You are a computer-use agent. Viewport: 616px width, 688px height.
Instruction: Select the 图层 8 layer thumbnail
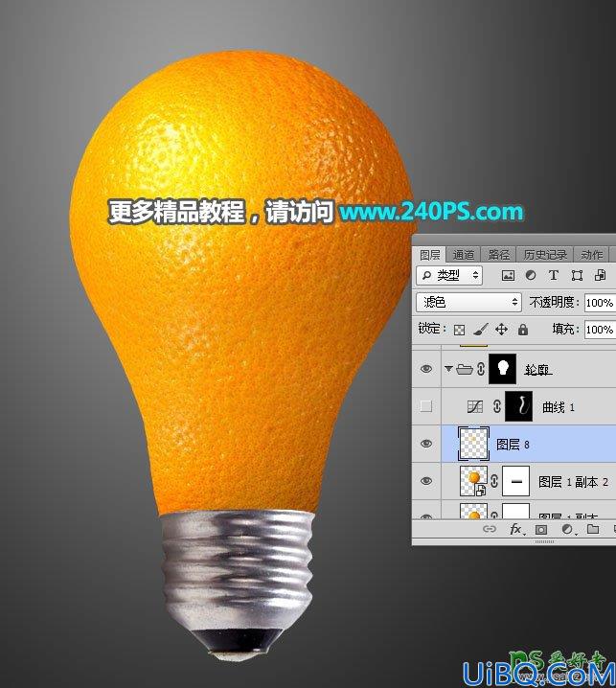coord(473,444)
